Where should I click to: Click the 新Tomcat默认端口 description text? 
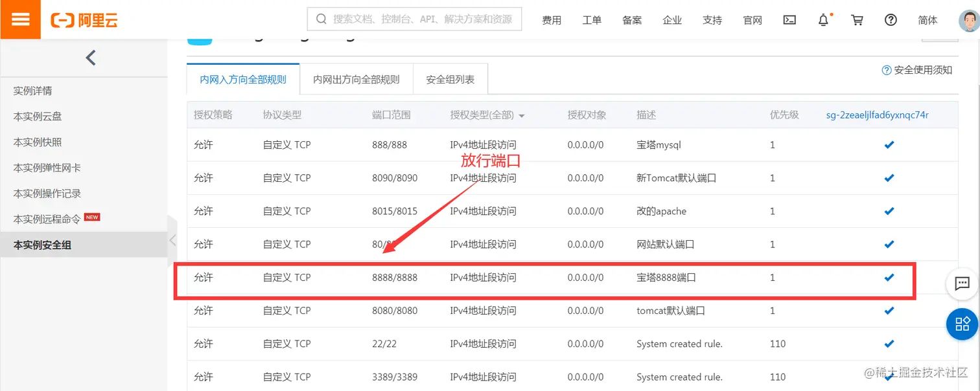[x=677, y=178]
